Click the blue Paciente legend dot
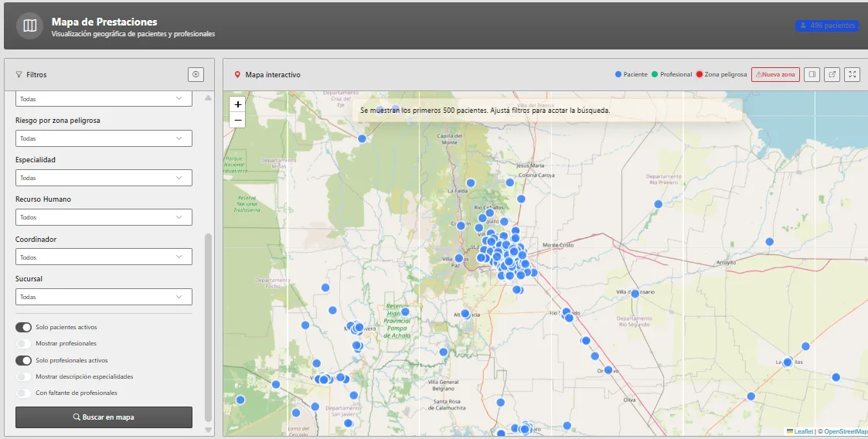 point(618,74)
